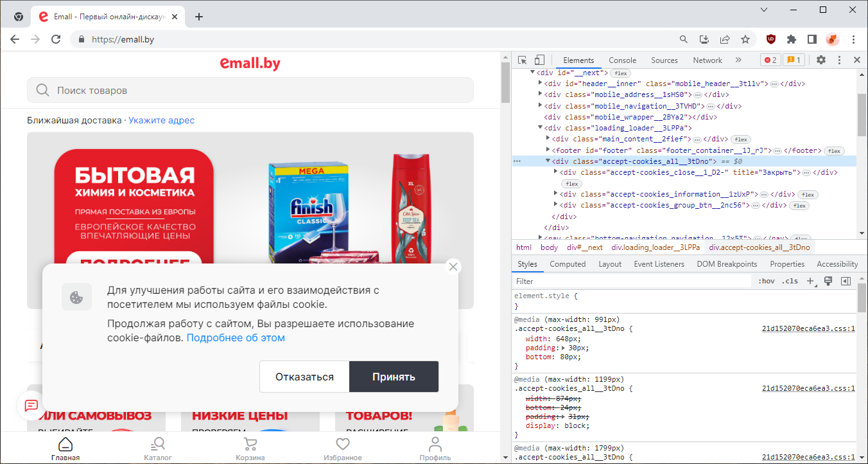Switch to the Console tab
Viewport: 868px width, 464px height.
[x=621, y=60]
